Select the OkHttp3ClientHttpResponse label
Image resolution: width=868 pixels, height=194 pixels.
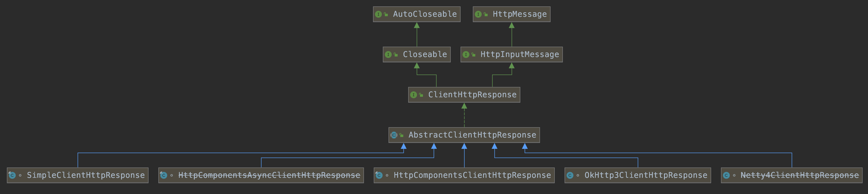(x=646, y=175)
